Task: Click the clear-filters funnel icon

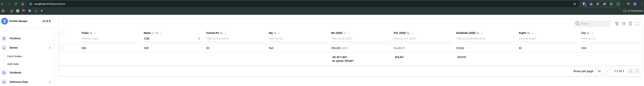Action: pos(617,24)
